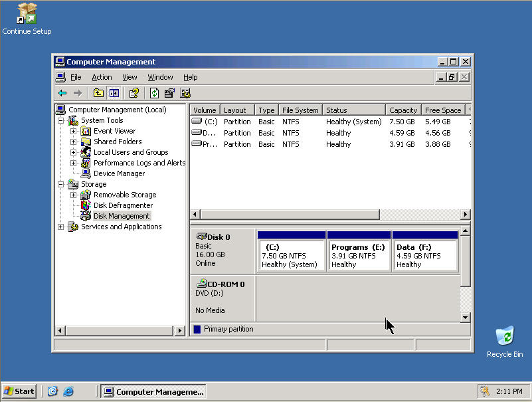Select the 3.88 GB free space cell
532x402 pixels.
(438, 144)
